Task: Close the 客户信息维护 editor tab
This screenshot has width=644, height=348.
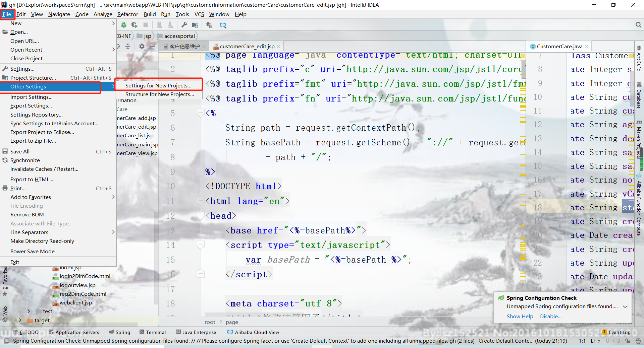Action: 204,47
